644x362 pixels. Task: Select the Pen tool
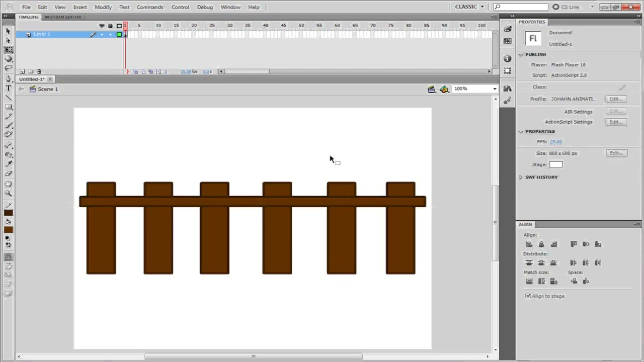coord(8,79)
